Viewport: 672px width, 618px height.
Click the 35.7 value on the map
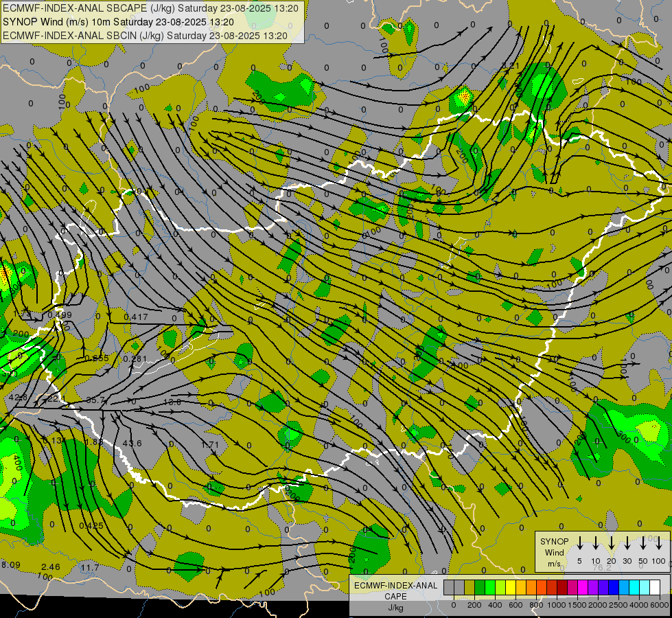pyautogui.click(x=95, y=400)
